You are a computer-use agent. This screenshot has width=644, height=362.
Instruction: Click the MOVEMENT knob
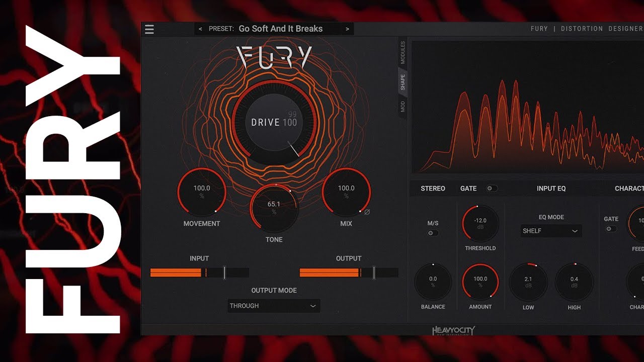click(202, 192)
